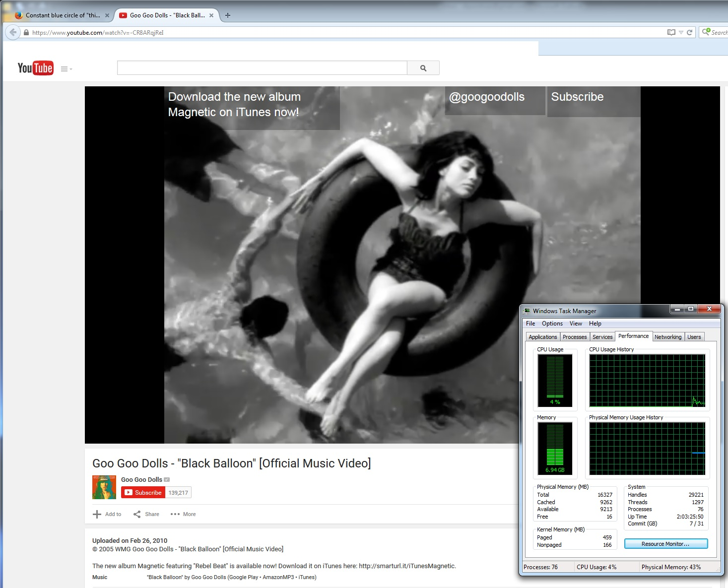Click the Share icon under the video
The height and width of the screenshot is (588, 728).
click(137, 514)
